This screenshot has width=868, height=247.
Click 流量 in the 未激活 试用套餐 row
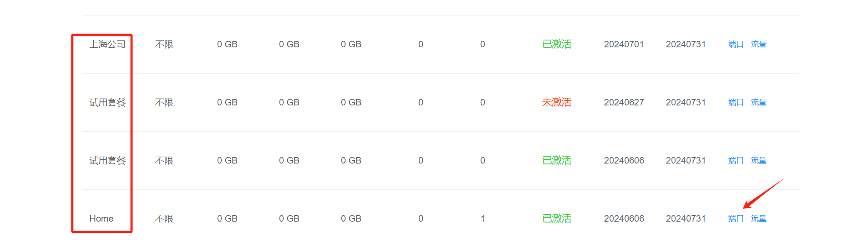click(758, 102)
